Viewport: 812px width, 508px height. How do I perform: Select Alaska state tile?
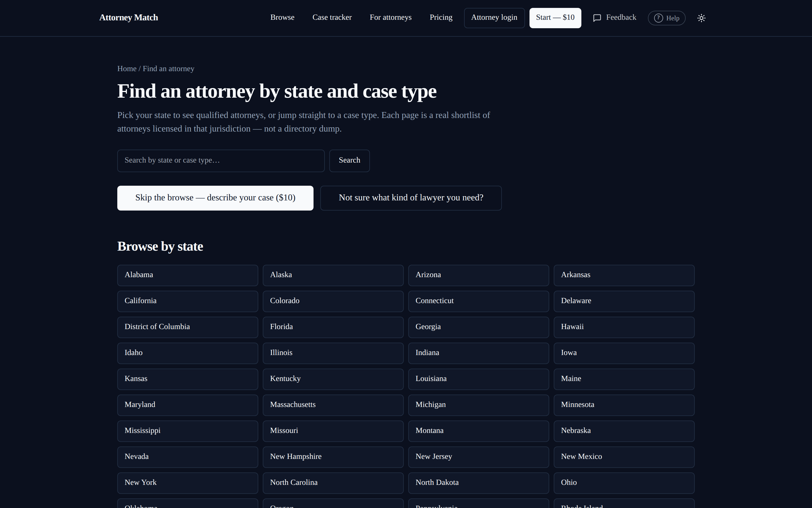[333, 275]
